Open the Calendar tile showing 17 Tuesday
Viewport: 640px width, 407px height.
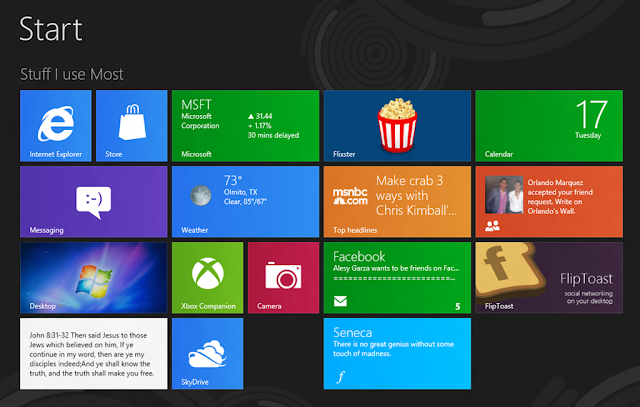[x=549, y=126]
